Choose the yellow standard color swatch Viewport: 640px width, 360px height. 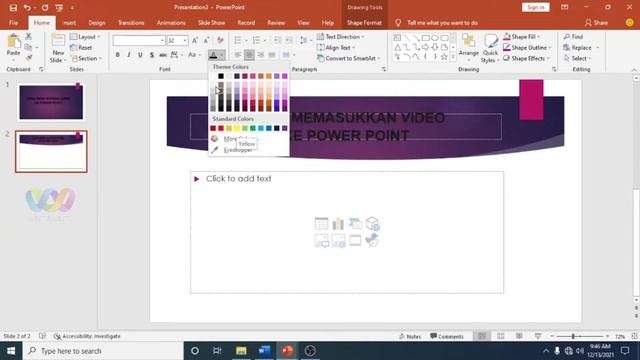coord(237,128)
